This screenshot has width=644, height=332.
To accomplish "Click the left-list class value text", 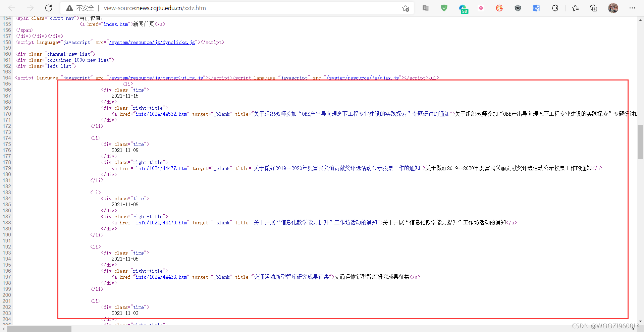I will coord(59,66).
